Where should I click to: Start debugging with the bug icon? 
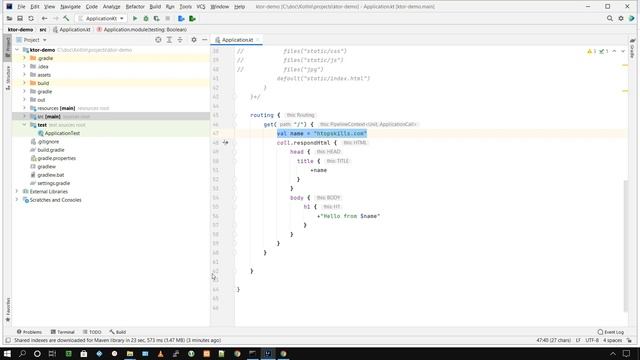[146, 18]
